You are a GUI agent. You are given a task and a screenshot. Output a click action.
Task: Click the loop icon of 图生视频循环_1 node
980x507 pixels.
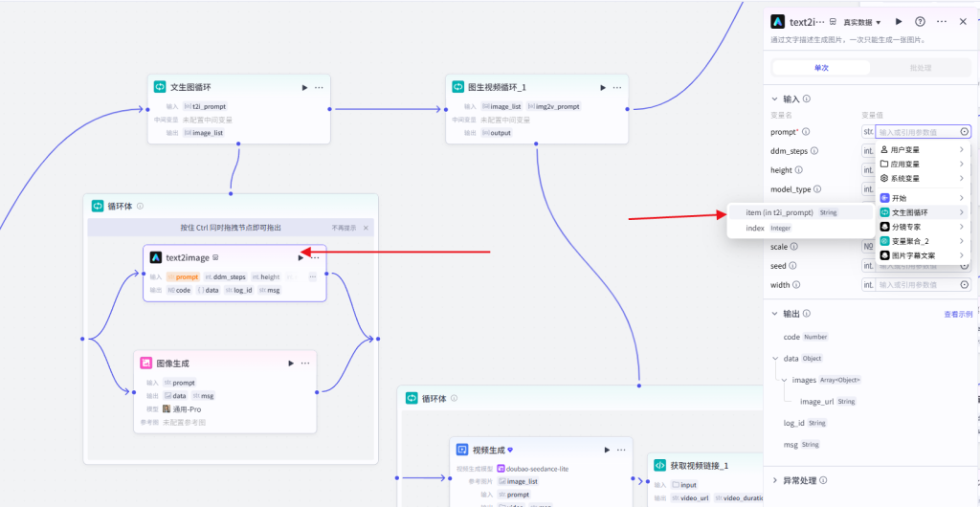457,87
